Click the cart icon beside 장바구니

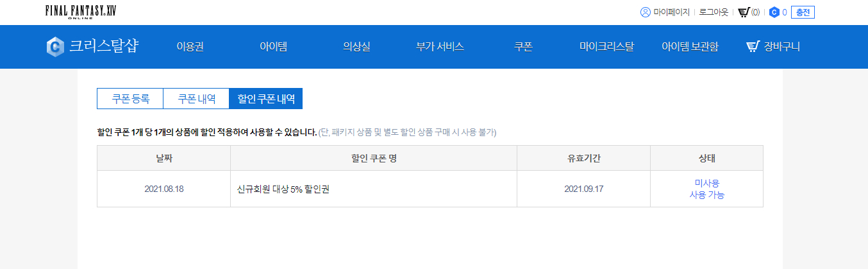(x=753, y=47)
